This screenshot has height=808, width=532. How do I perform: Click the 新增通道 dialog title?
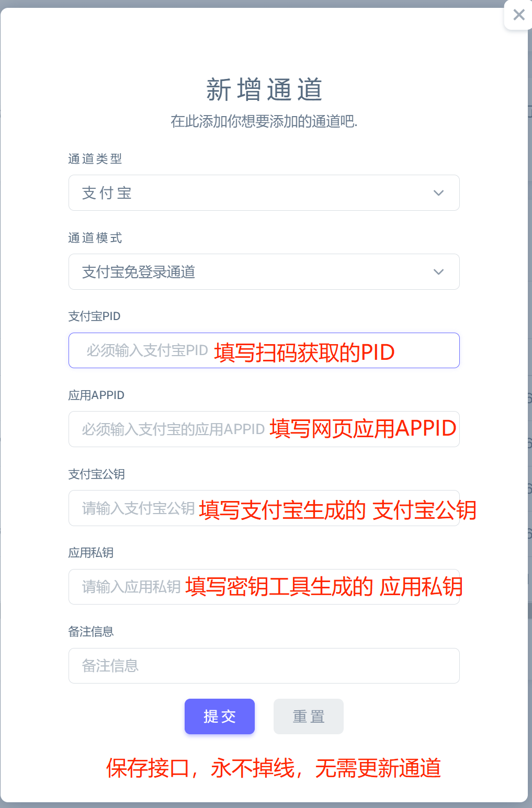[264, 89]
